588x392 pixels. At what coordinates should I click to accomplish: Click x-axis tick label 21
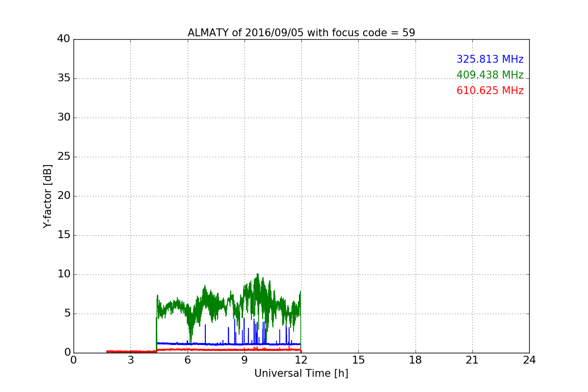point(472,360)
